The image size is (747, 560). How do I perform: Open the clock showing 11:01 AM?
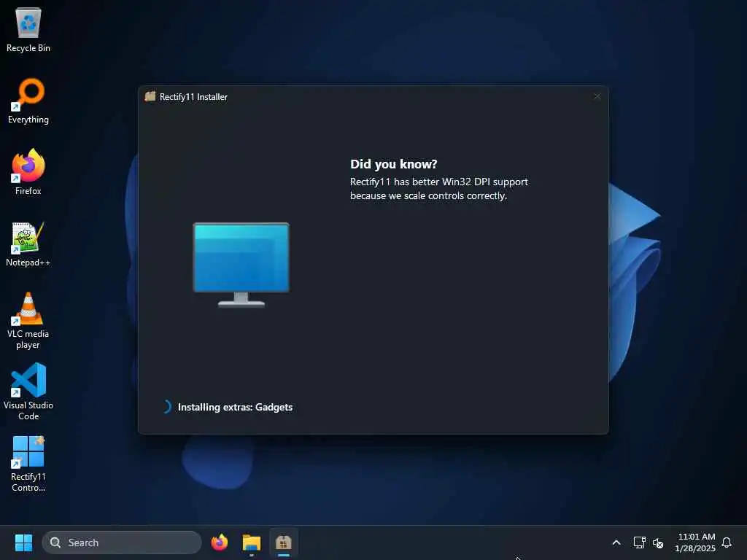coord(695,542)
